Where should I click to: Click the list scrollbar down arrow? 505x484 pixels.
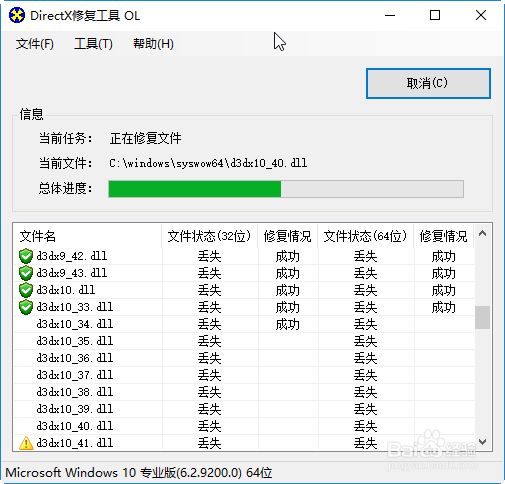482,442
